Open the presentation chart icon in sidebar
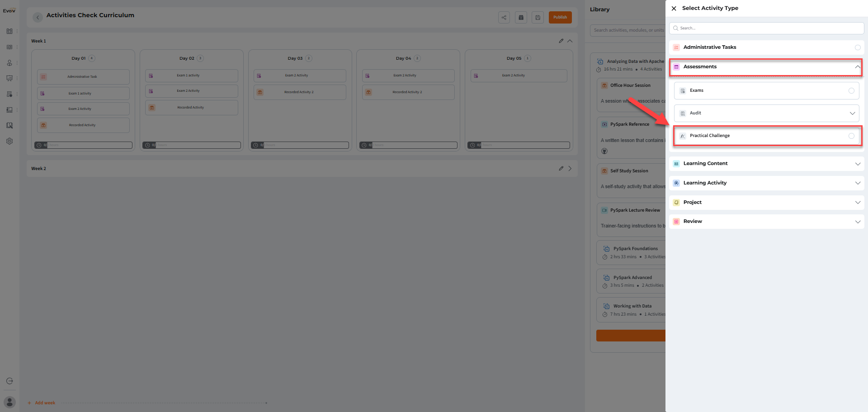 [x=9, y=78]
